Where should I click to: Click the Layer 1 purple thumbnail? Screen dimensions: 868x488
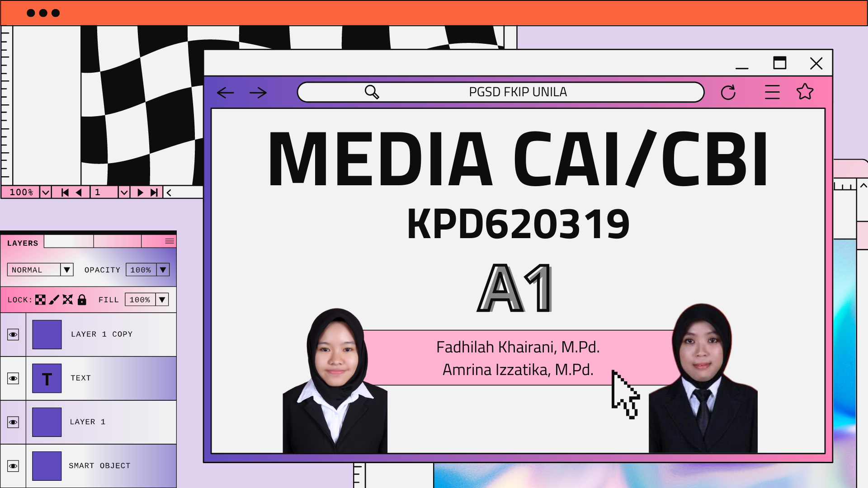(47, 422)
